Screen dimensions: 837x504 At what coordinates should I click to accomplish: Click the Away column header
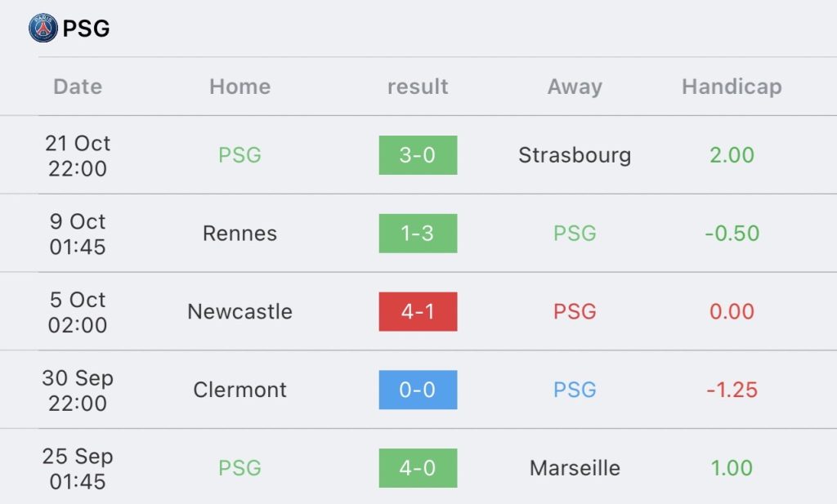(x=575, y=87)
